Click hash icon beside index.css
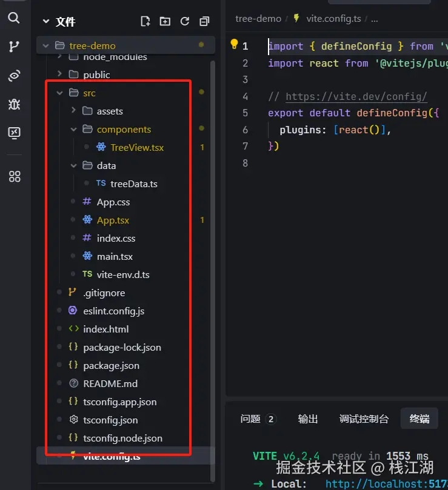This screenshot has width=448, height=490. (87, 238)
